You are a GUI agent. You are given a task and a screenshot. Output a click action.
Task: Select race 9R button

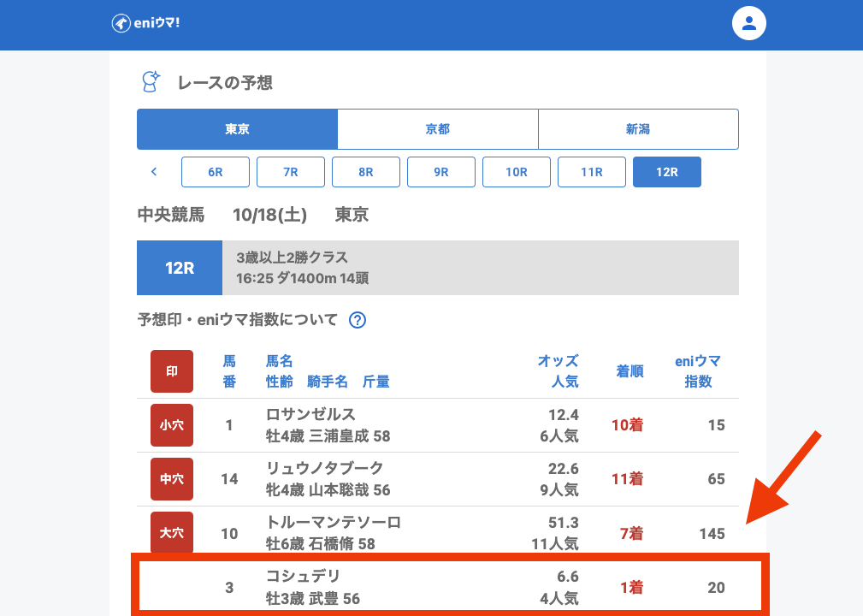441,172
